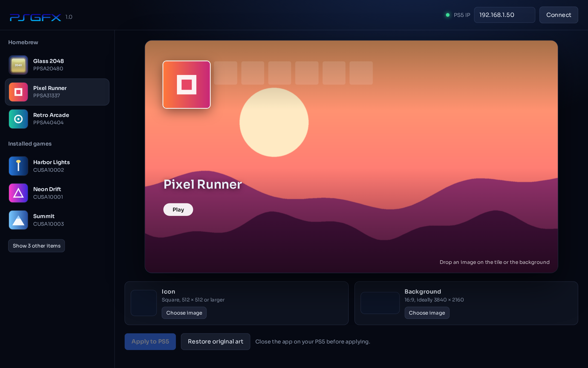The height and width of the screenshot is (368, 588).
Task: Click the Harbor Lights lighthouse icon
Action: tap(18, 166)
